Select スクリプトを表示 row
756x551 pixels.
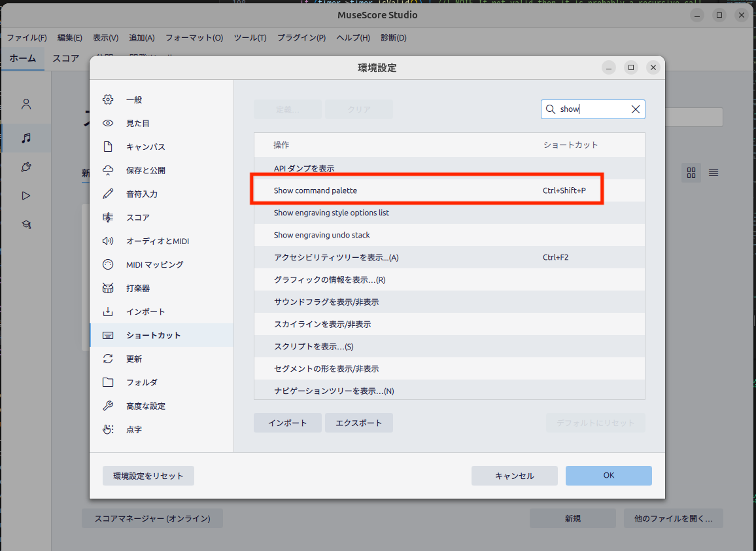click(x=449, y=346)
